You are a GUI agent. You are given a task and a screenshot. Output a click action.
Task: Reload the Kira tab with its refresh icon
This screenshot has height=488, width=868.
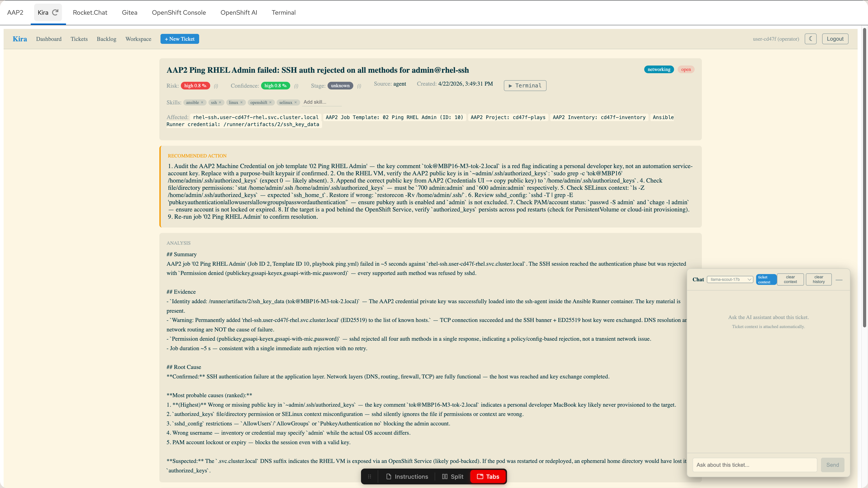click(55, 12)
